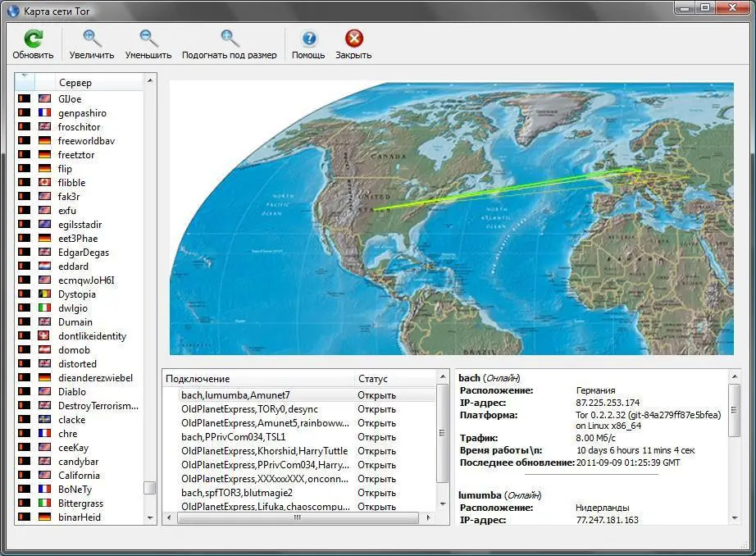
Task: Click the Подключение column header
Action: (259, 379)
